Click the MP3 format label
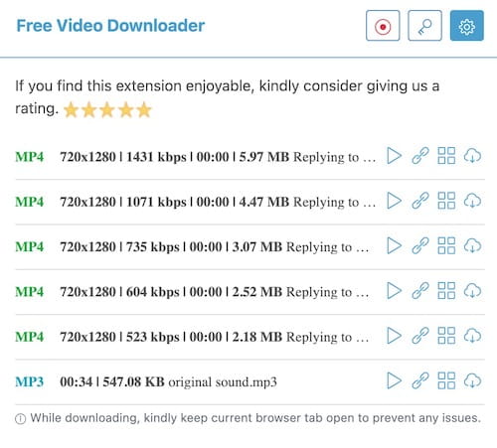Viewport: 497px width, 448px height. coord(30,382)
